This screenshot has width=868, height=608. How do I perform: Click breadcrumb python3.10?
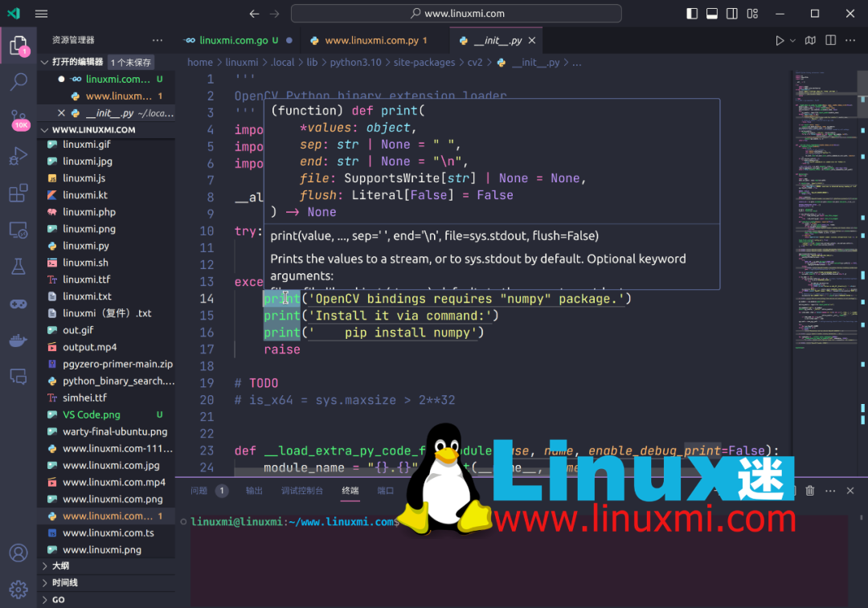(355, 63)
